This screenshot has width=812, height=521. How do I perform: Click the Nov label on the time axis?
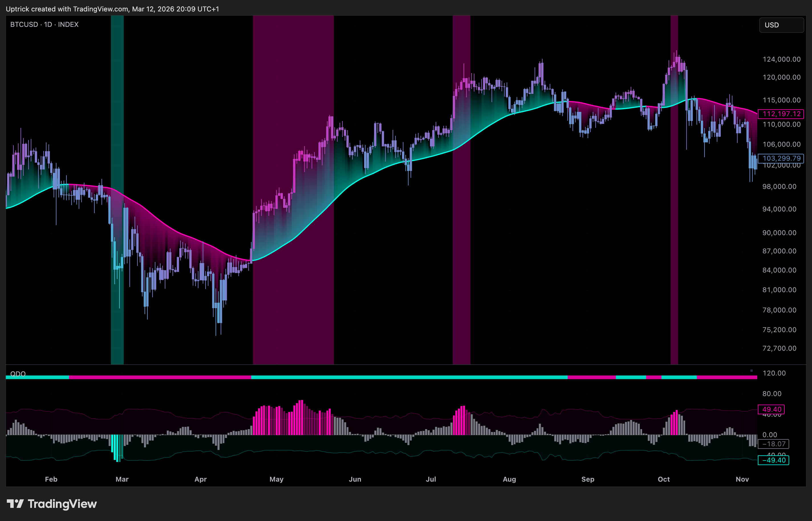pyautogui.click(x=742, y=479)
